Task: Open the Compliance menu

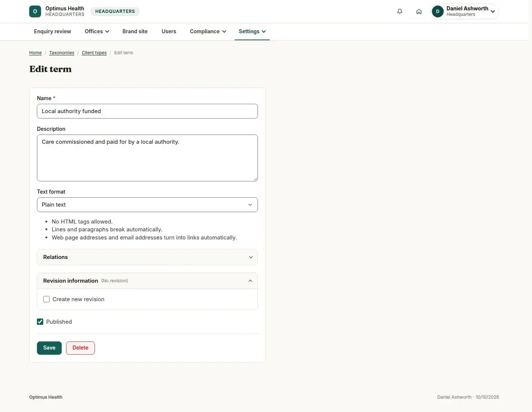Action: (x=208, y=31)
